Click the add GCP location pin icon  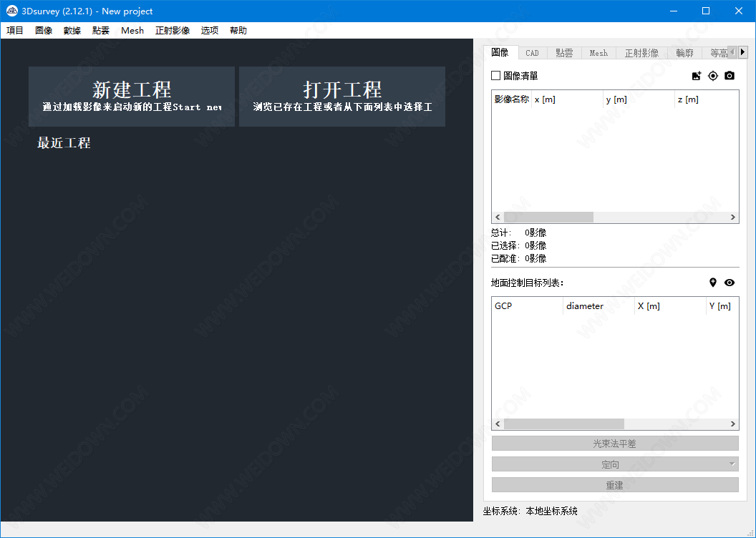coord(713,283)
